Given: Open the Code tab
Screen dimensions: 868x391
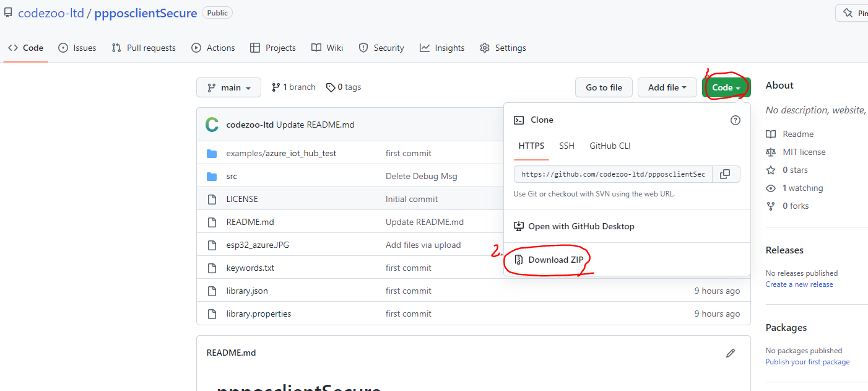Looking at the screenshot, I should coord(25,48).
